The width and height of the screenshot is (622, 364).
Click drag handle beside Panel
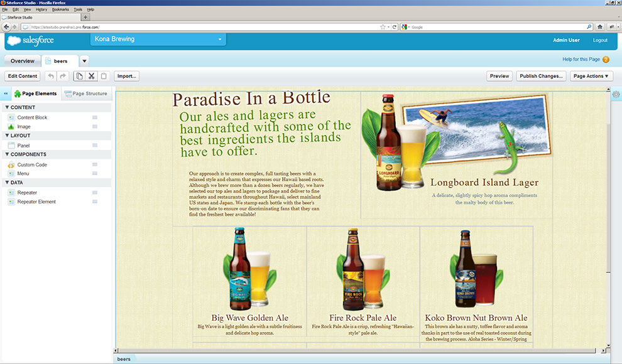click(95, 146)
